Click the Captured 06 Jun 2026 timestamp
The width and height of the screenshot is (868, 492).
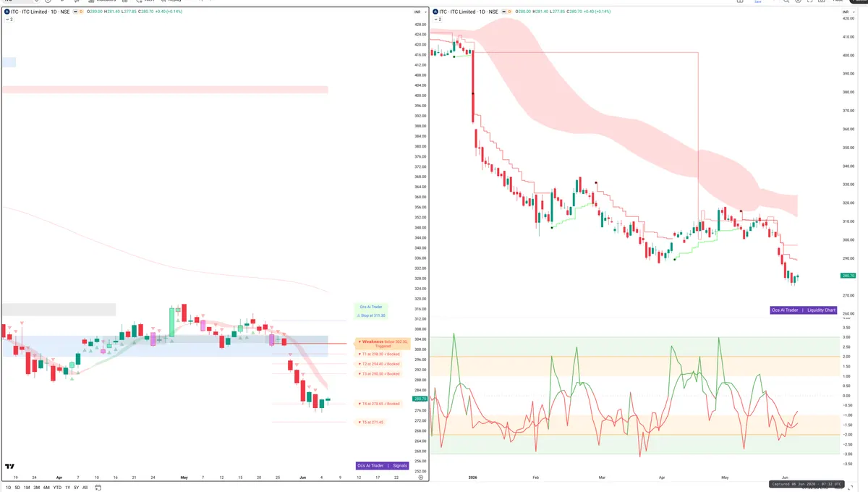(x=805, y=484)
